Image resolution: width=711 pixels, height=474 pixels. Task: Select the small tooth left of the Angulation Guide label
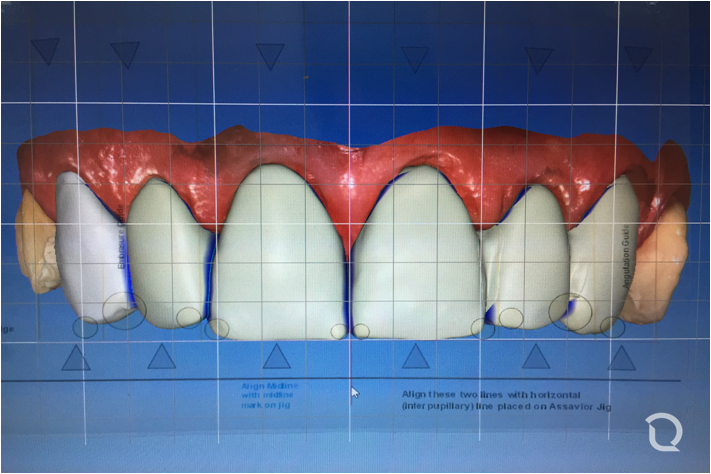[x=526, y=256]
